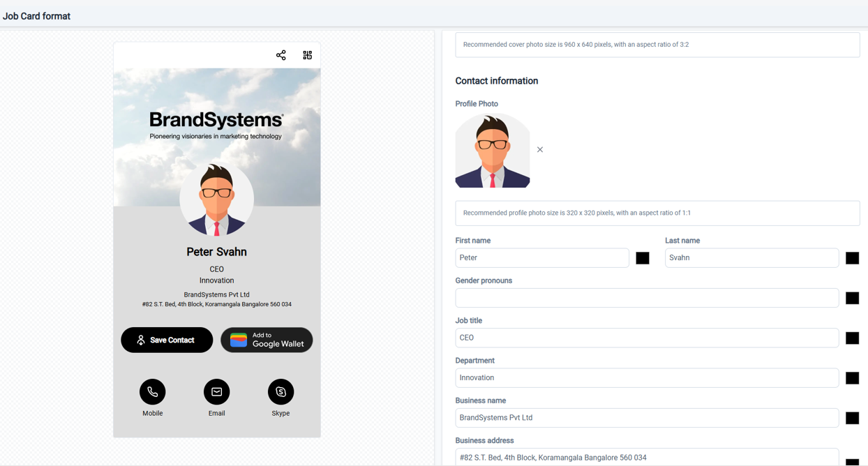Toggle black square beside Business name

852,418
